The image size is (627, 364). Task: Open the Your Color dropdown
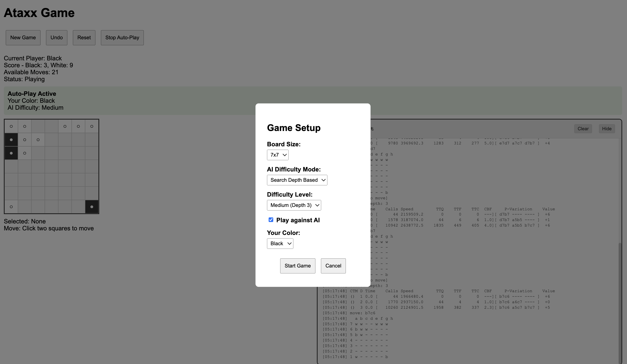(x=280, y=243)
